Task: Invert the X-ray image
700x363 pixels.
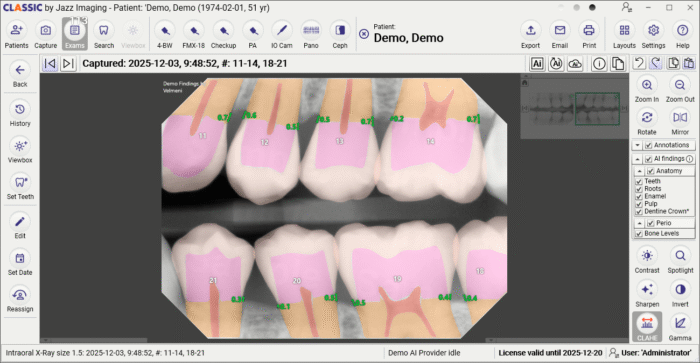Action: [x=680, y=295]
